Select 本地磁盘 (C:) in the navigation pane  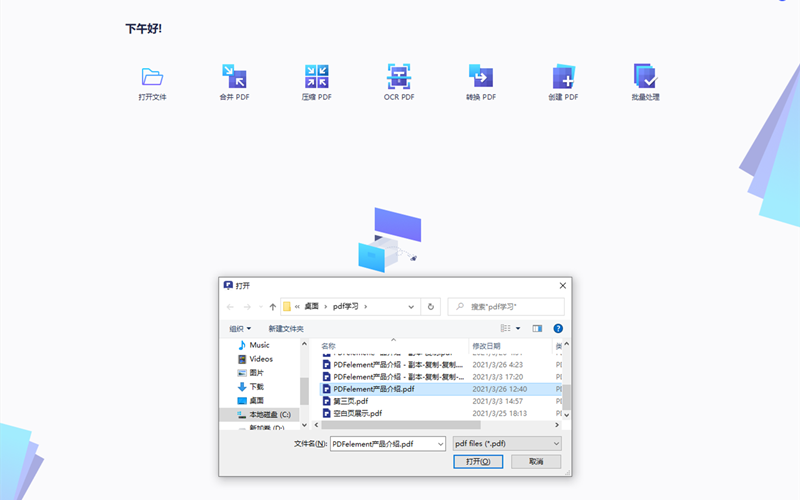262,414
